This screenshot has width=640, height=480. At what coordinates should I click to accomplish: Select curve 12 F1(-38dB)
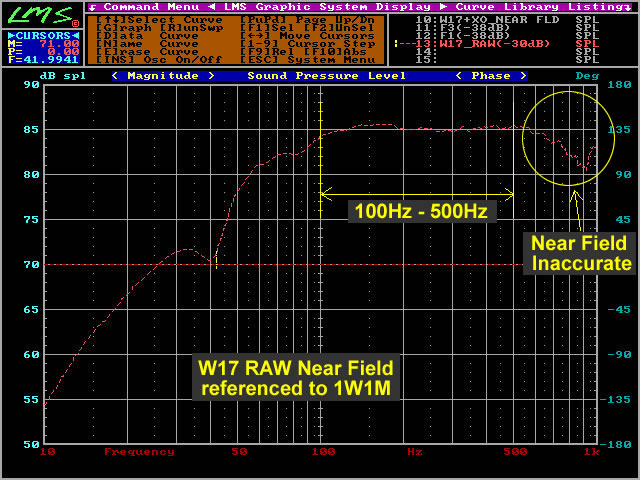pyautogui.click(x=507, y=36)
